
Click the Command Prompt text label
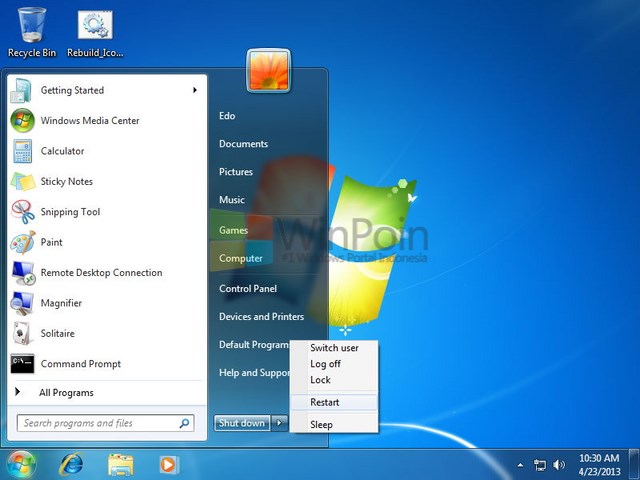click(80, 364)
